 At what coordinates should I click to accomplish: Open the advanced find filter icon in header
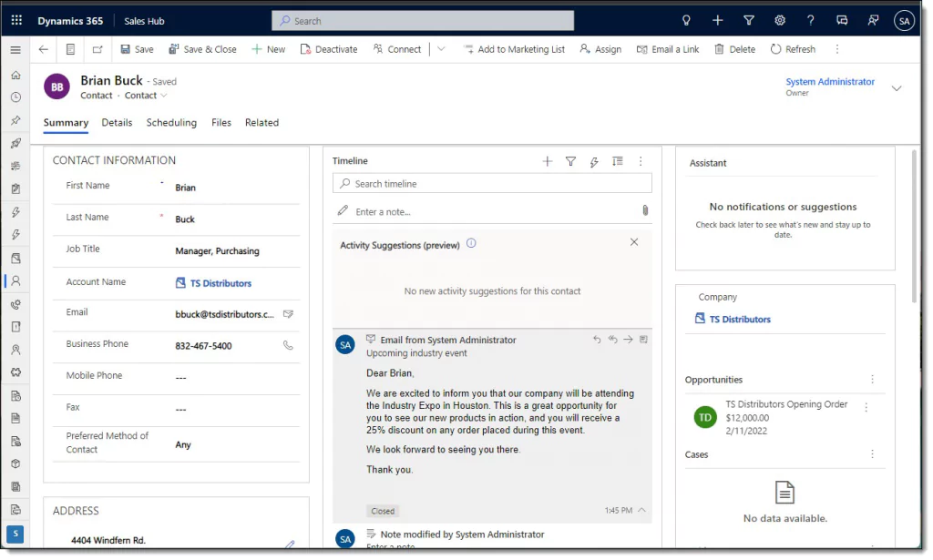point(749,21)
